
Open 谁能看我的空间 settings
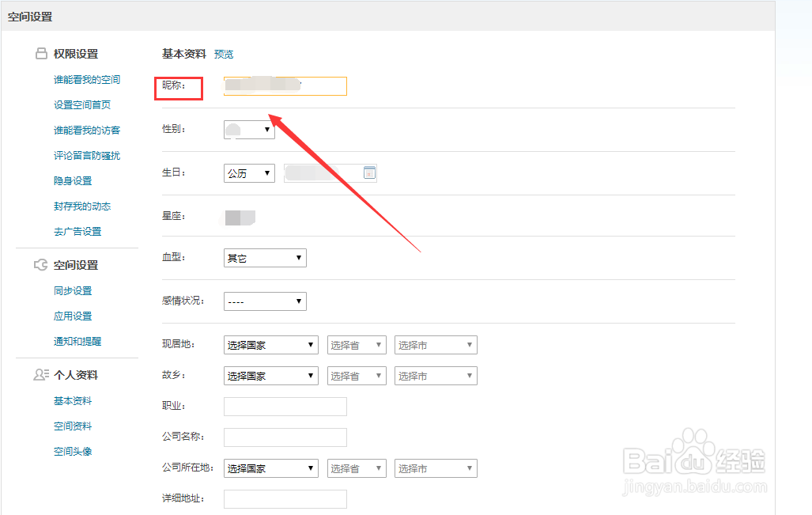click(87, 79)
